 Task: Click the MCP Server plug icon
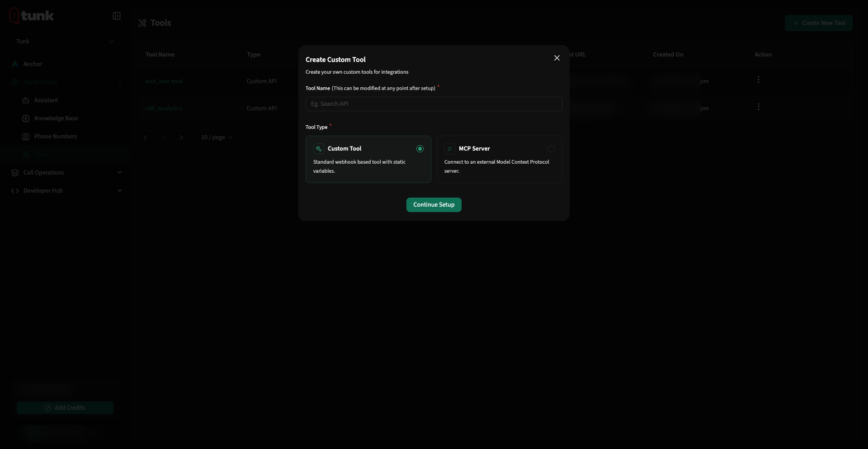[x=450, y=149]
